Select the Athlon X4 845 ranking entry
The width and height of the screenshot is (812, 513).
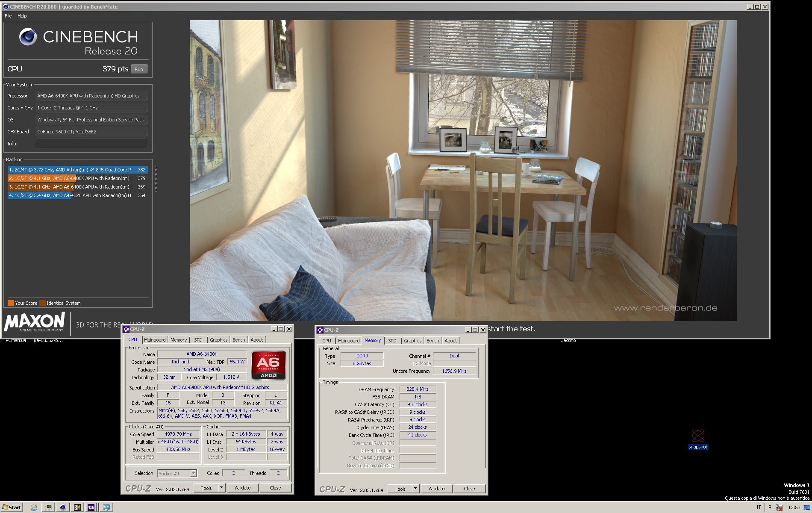pyautogui.click(x=77, y=170)
